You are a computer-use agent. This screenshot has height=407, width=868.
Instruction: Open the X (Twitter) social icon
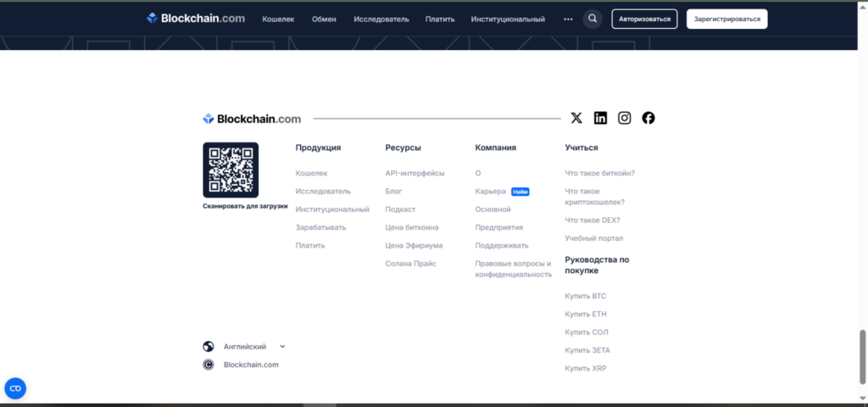pos(576,118)
